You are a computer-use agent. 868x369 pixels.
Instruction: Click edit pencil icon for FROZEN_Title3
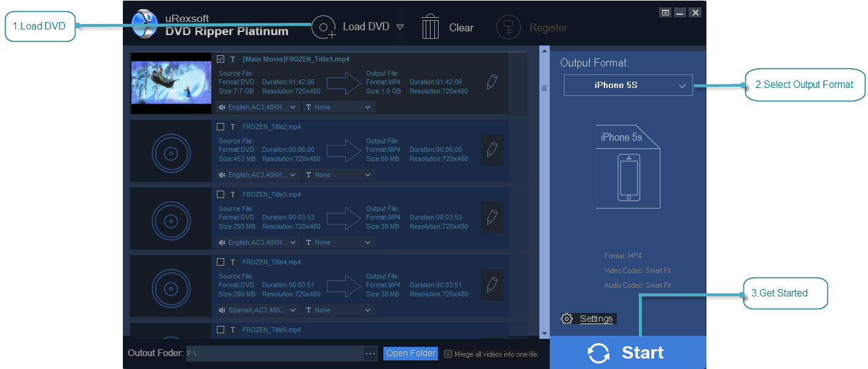[x=491, y=218]
